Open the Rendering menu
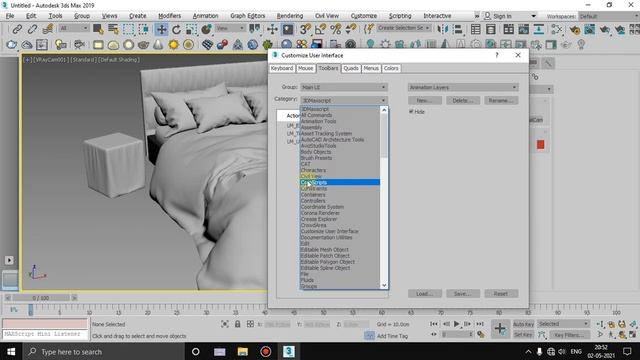The image size is (640, 360). [290, 16]
